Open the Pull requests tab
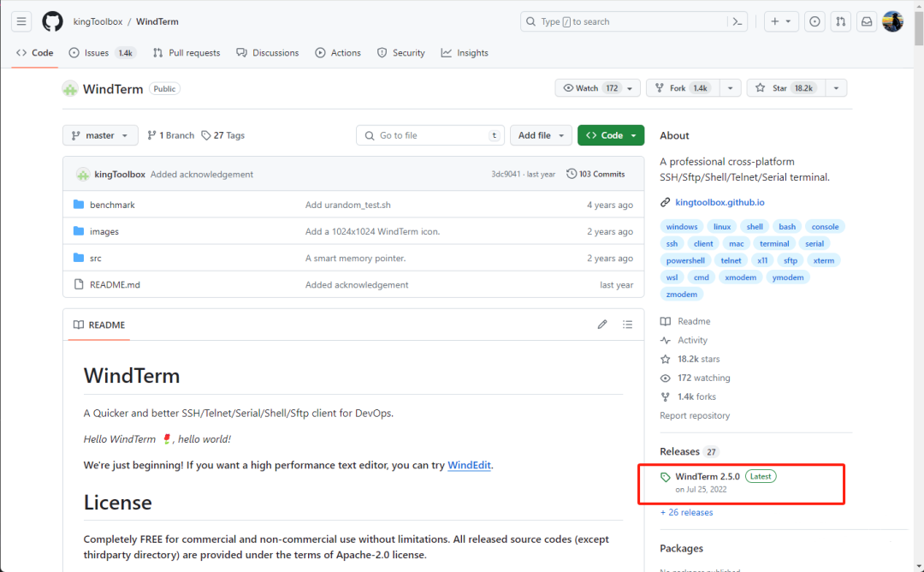The height and width of the screenshot is (572, 924). pos(187,53)
